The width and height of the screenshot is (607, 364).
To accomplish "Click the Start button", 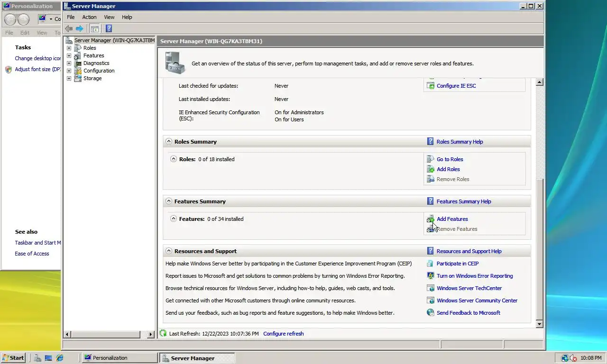I will [x=13, y=358].
